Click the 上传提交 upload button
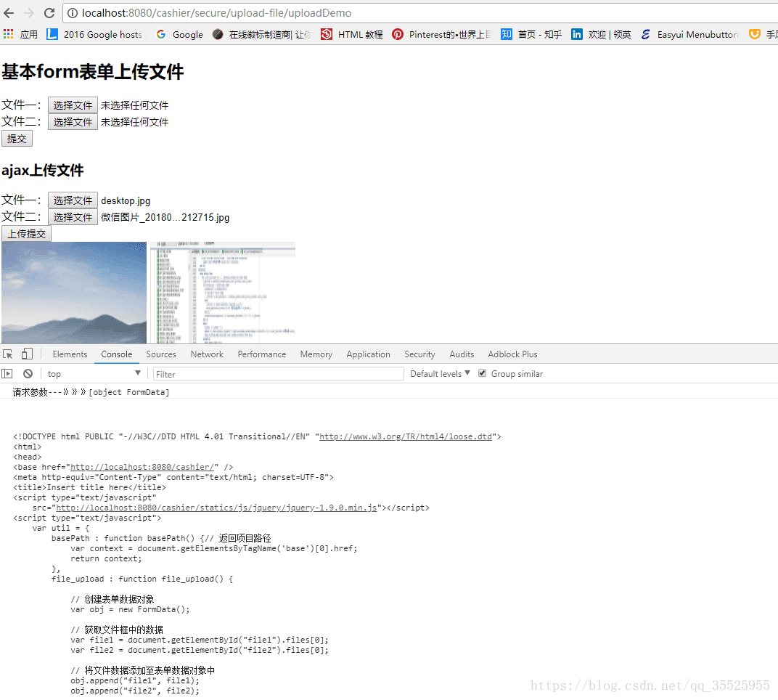Viewport: 778px width, 700px height. point(26,233)
